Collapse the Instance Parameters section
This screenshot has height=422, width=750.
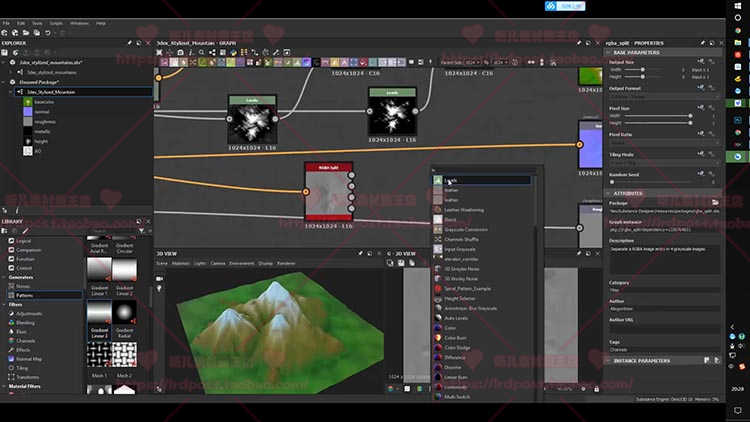coord(609,361)
